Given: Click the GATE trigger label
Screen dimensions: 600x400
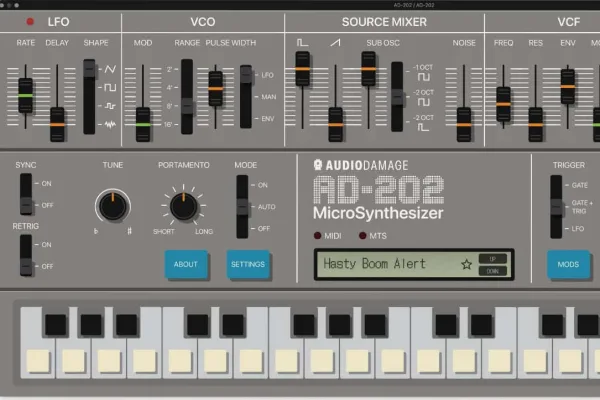Looking at the screenshot, I should tap(580, 185).
